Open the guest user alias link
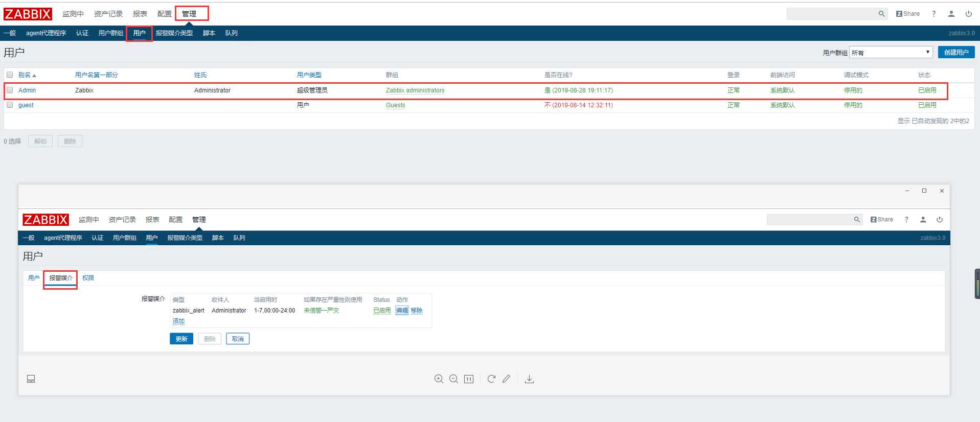This screenshot has height=422, width=980. click(26, 105)
